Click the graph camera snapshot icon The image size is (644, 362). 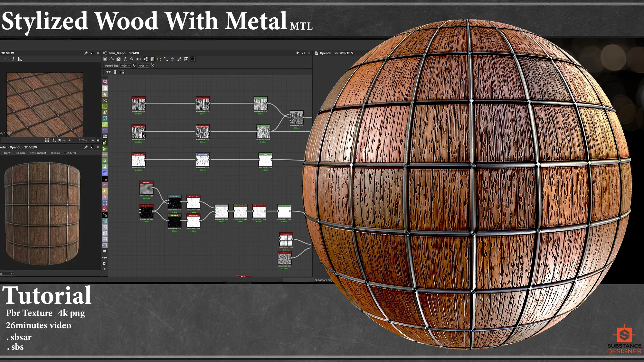pyautogui.click(x=118, y=59)
